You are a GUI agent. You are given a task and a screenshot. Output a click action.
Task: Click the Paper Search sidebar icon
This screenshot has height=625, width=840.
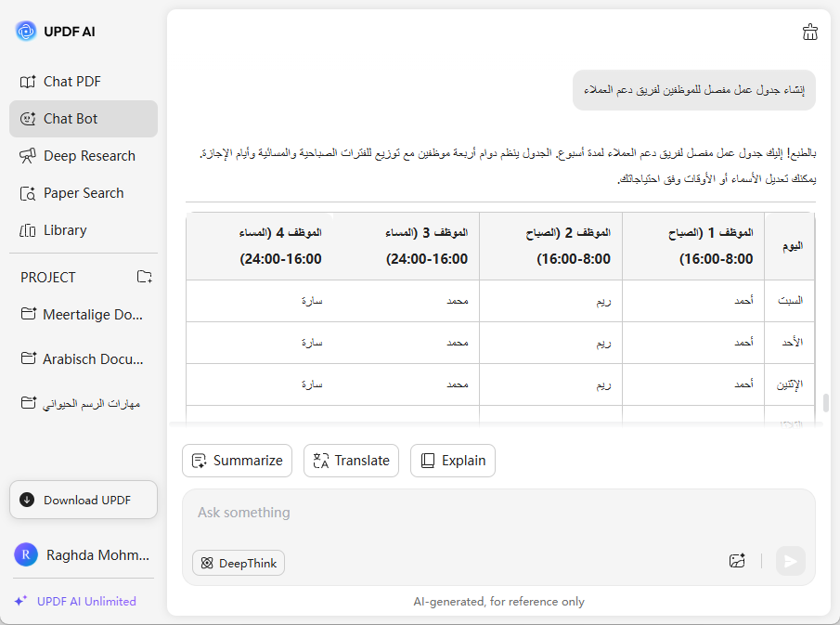tap(28, 193)
